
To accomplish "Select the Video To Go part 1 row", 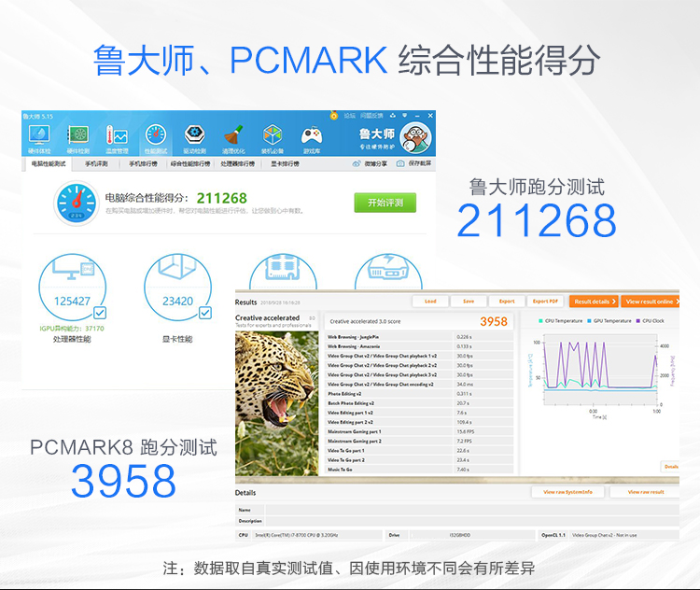I will pos(420,451).
